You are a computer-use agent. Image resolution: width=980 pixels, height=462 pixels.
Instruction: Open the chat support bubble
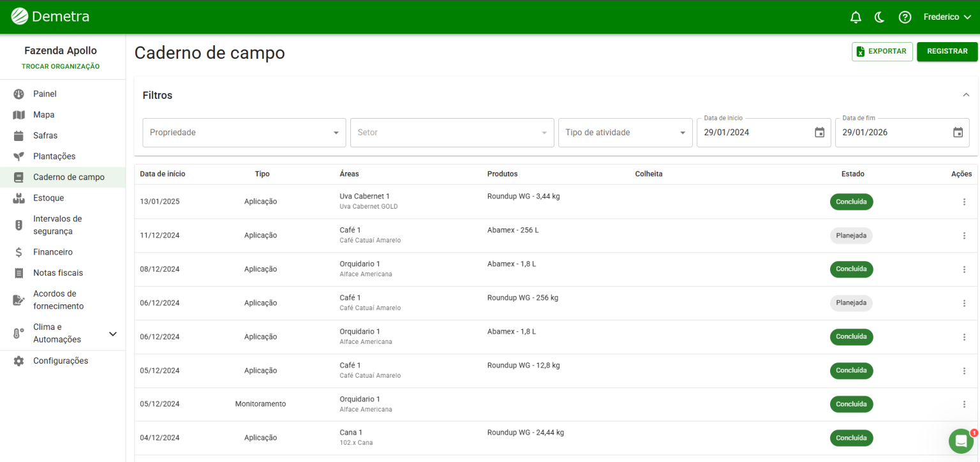click(x=960, y=441)
